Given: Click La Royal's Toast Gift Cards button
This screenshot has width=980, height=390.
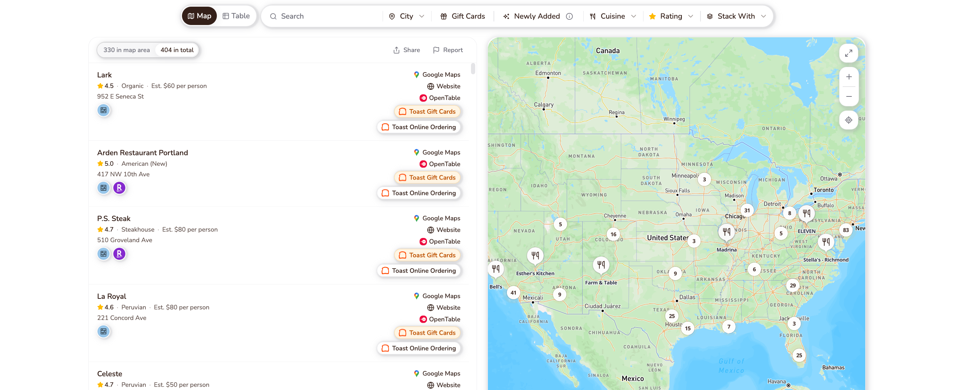Looking at the screenshot, I should click(427, 333).
